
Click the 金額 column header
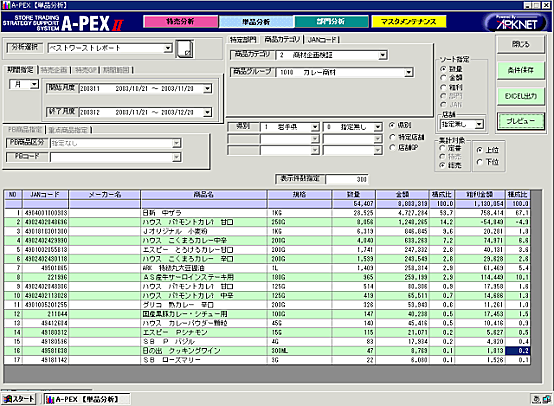click(402, 195)
